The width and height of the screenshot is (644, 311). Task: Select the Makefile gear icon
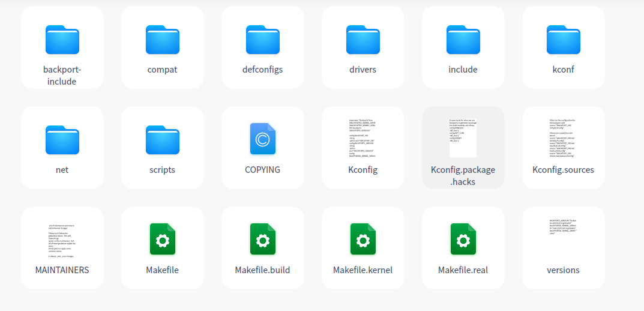[162, 239]
